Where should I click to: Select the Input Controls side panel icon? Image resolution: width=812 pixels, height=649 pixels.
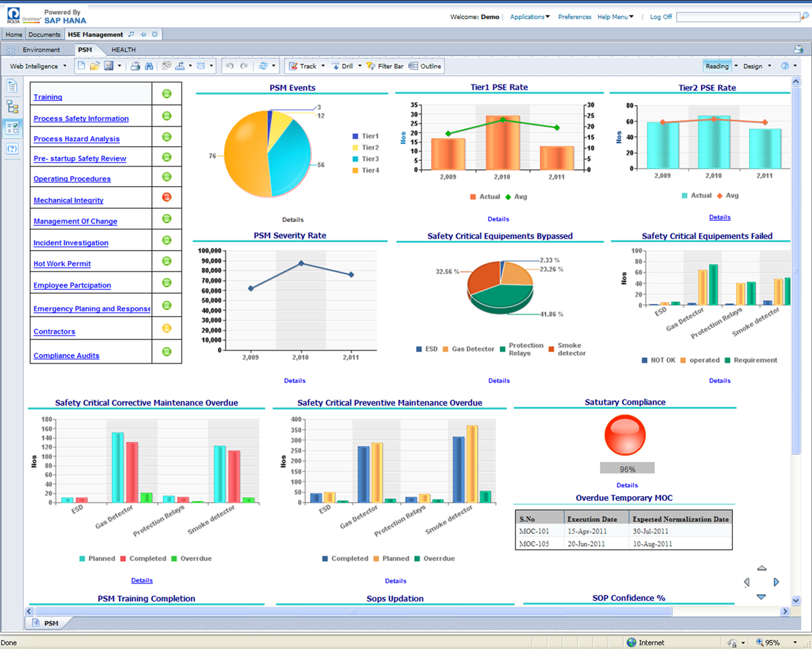[x=12, y=128]
